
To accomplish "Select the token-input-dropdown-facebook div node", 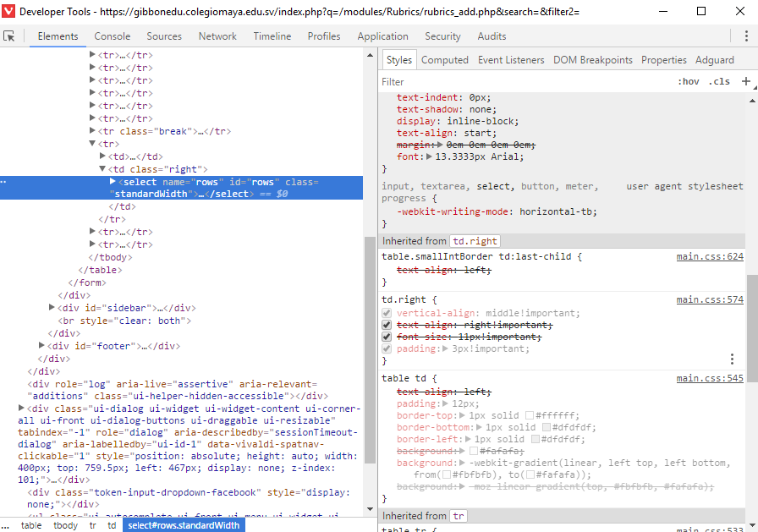I will pyautogui.click(x=189, y=498).
